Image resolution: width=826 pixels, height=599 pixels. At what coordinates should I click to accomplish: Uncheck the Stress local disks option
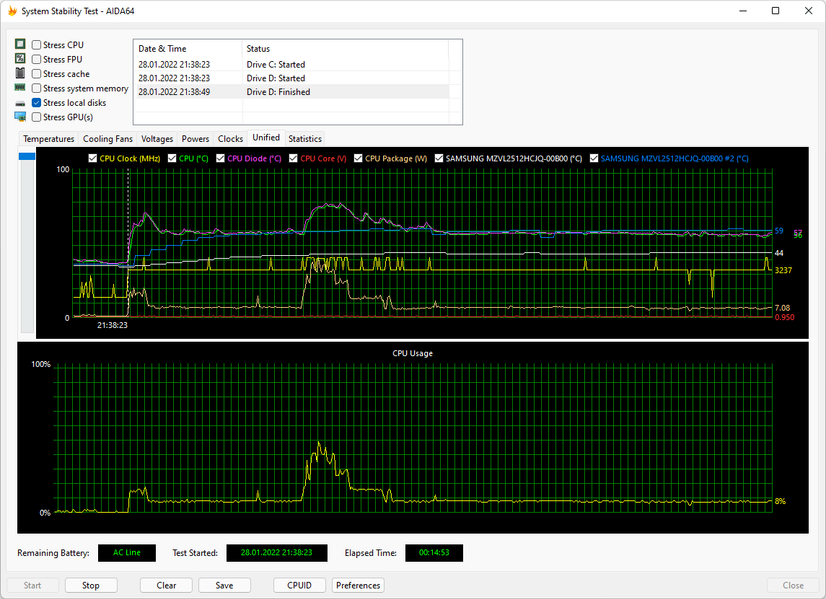tap(37, 103)
